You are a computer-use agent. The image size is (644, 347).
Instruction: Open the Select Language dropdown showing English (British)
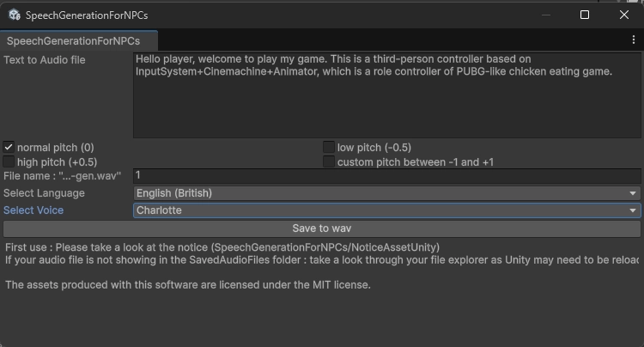pyautogui.click(x=387, y=193)
